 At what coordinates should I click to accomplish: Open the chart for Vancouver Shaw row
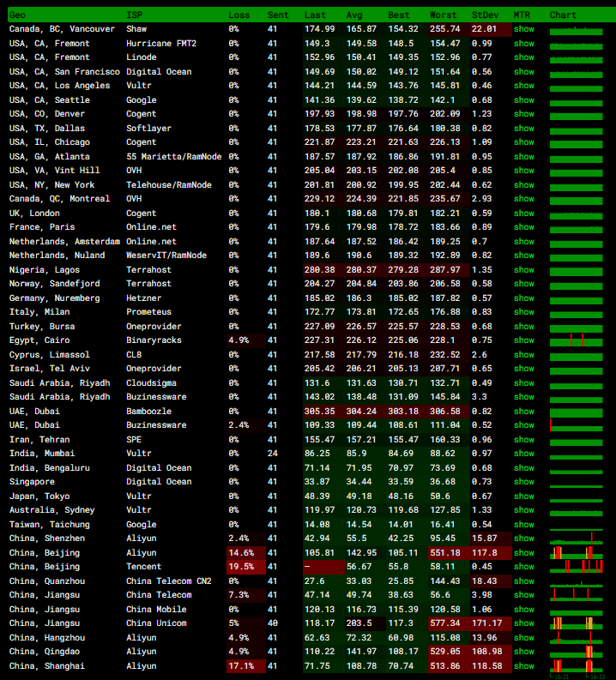(576, 30)
